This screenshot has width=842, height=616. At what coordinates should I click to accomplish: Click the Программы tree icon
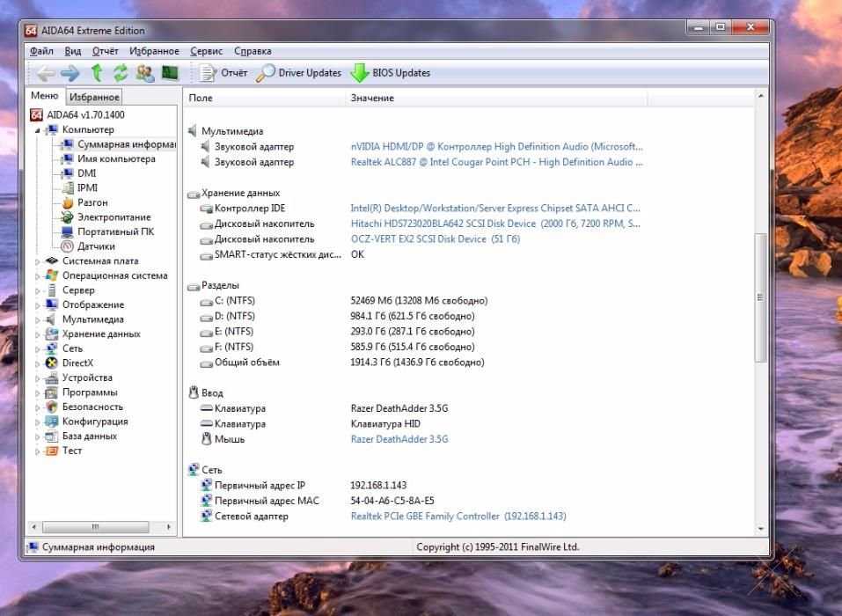[52, 392]
